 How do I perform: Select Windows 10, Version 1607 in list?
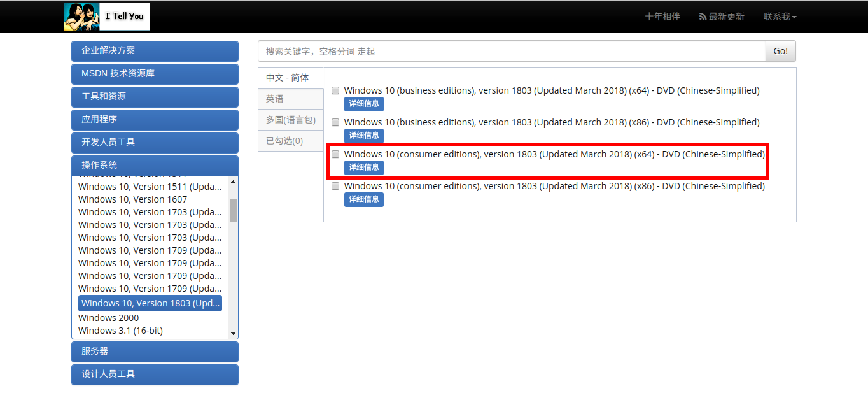tap(133, 199)
